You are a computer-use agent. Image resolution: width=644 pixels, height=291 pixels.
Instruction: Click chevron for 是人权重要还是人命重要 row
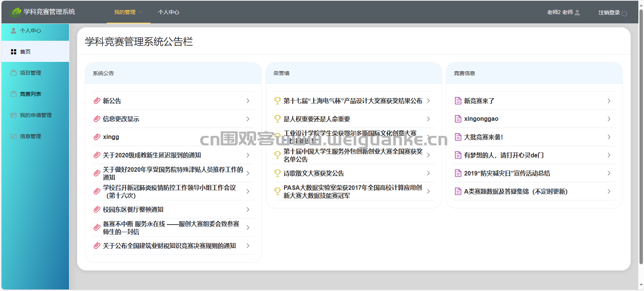[x=428, y=119]
